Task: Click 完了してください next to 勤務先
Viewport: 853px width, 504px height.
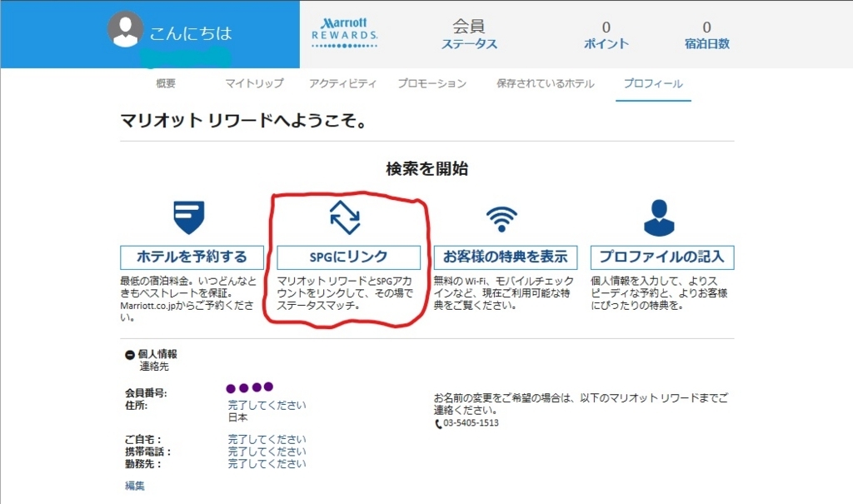Action: 267,464
